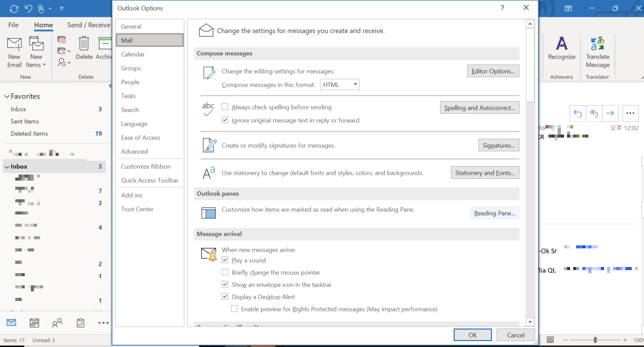Toggle Show an envelope icon in taskbar

click(225, 284)
